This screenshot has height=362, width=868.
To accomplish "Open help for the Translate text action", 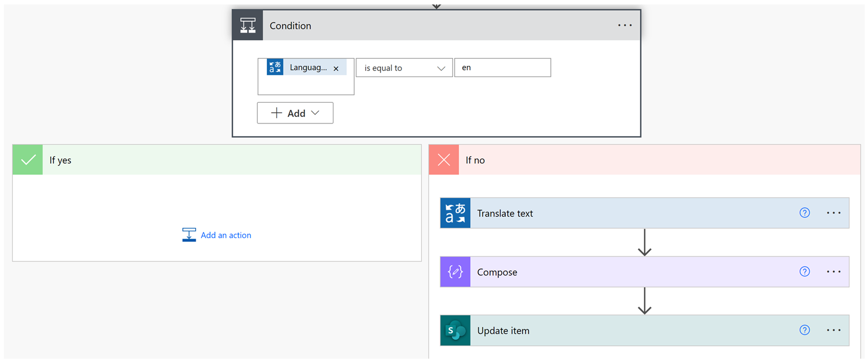I will point(804,213).
